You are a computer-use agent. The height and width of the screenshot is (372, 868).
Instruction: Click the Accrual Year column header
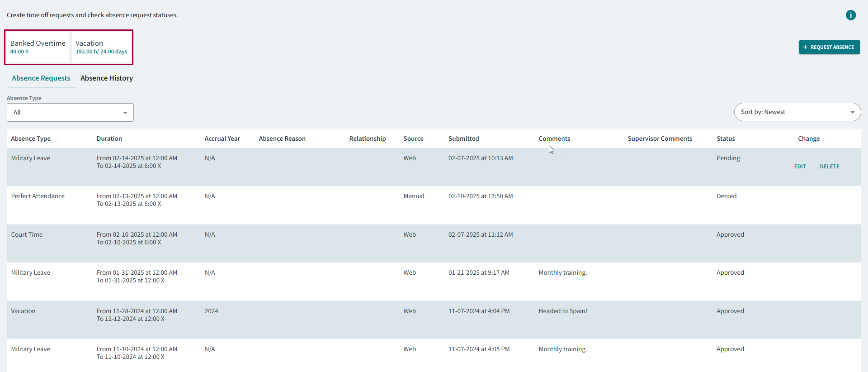[x=222, y=138]
